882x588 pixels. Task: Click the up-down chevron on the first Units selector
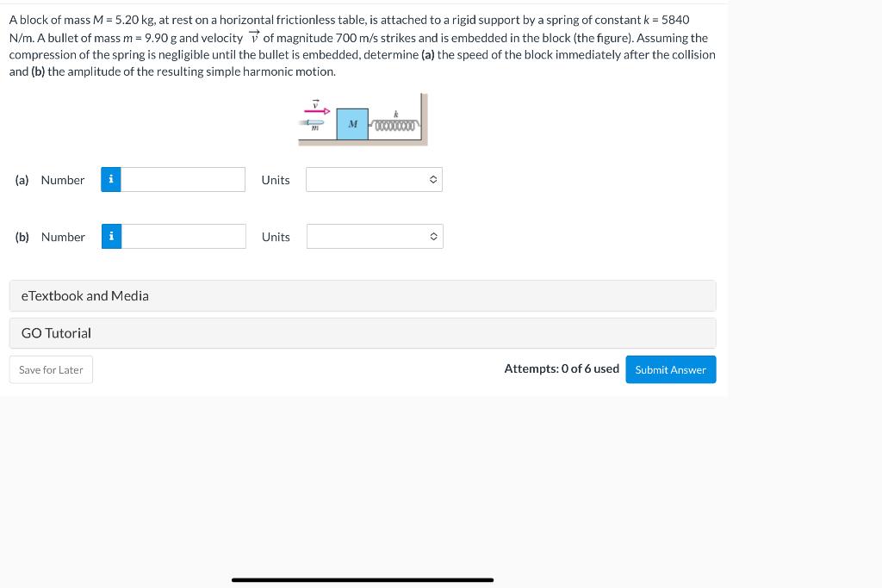pyautogui.click(x=433, y=179)
